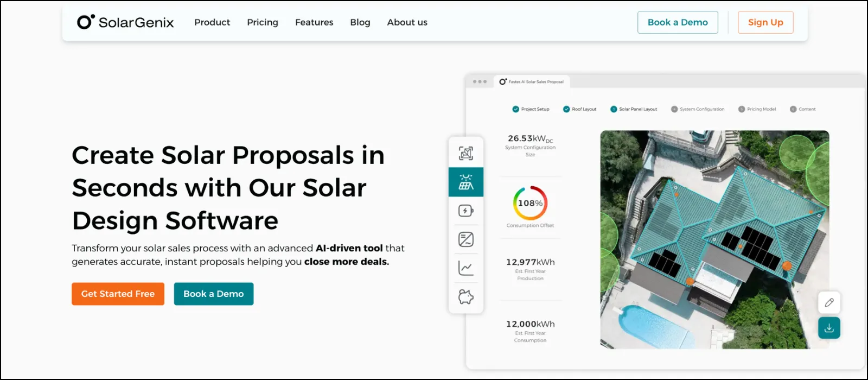Screen dimensions: 868x380
Task: Click the 26.53kW system size value
Action: [530, 138]
